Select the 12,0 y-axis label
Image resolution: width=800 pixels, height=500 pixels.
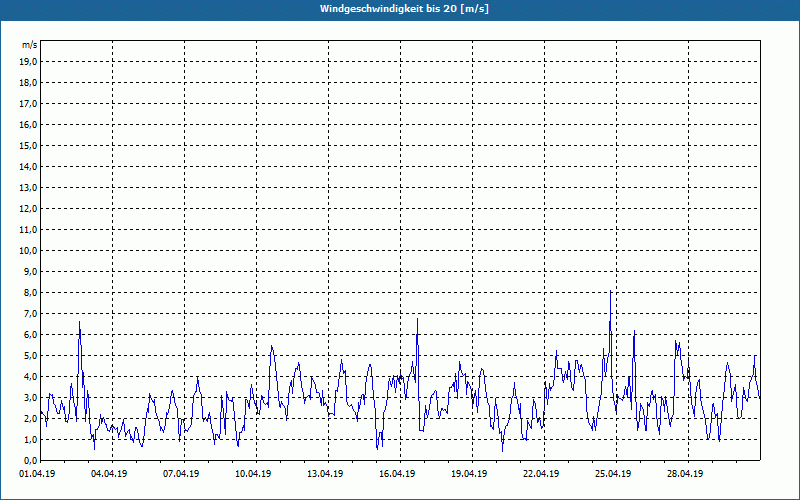click(28, 209)
